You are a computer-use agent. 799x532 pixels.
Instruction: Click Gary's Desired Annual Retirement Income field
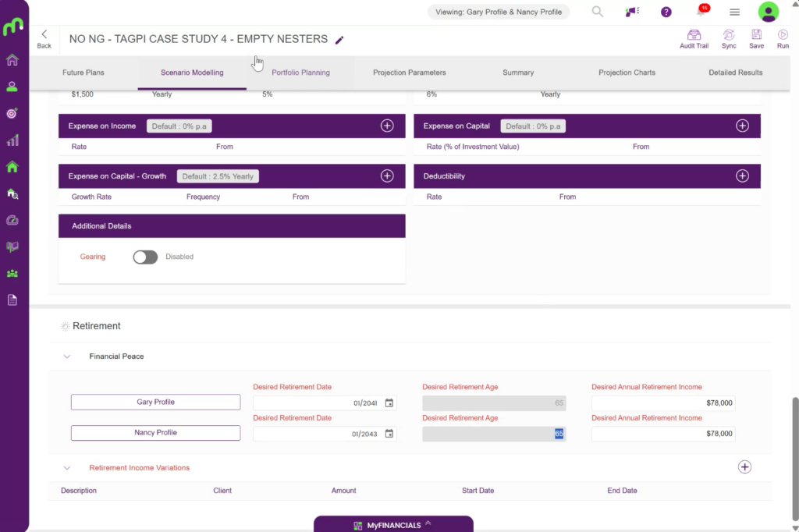(663, 403)
